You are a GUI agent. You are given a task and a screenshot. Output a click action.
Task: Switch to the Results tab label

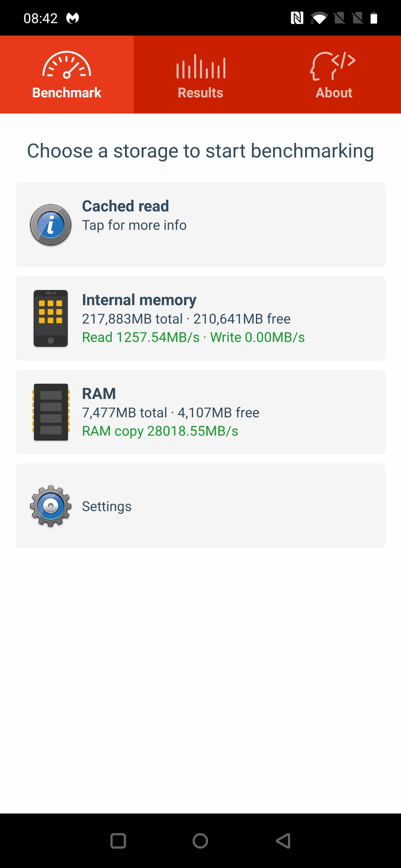click(200, 93)
